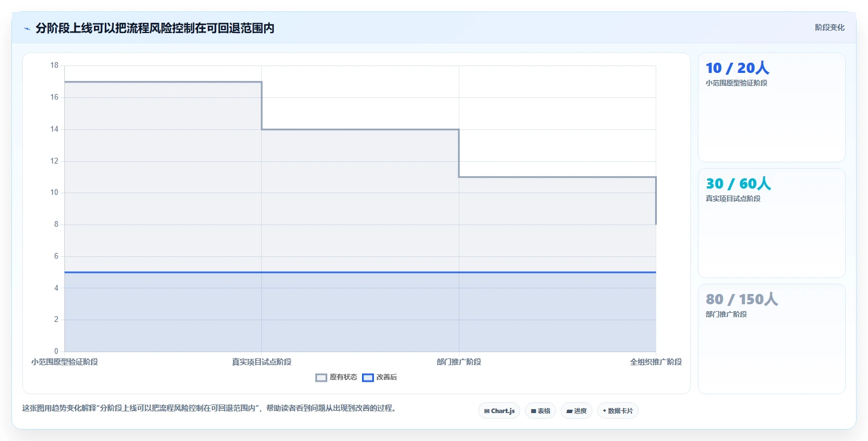
Task: Click the y-axis value 10
Action: pos(55,193)
